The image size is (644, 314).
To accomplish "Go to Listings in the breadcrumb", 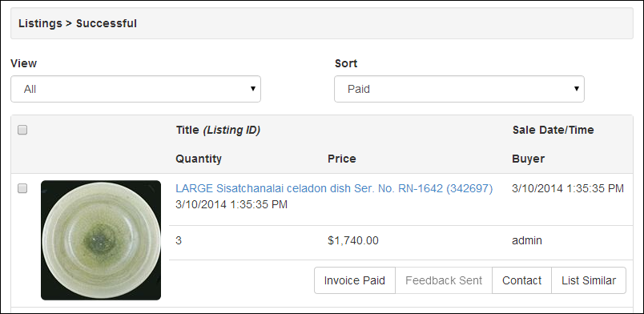I will pos(40,23).
